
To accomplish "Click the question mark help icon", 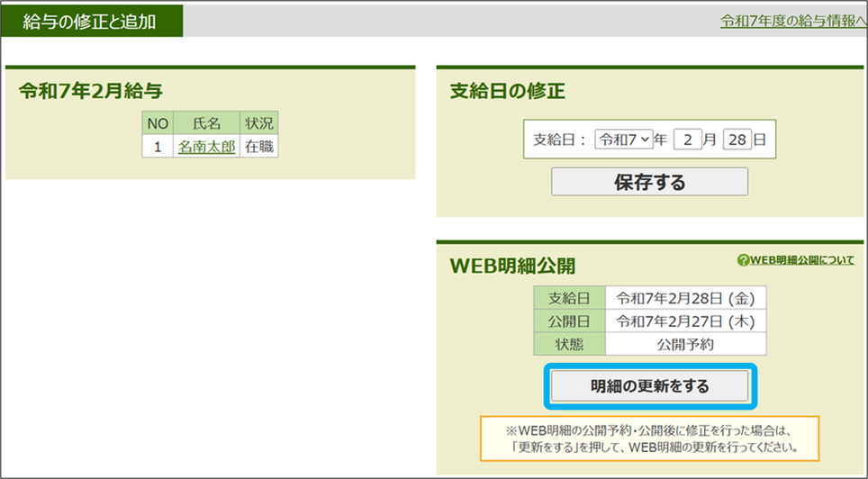I will [x=743, y=260].
